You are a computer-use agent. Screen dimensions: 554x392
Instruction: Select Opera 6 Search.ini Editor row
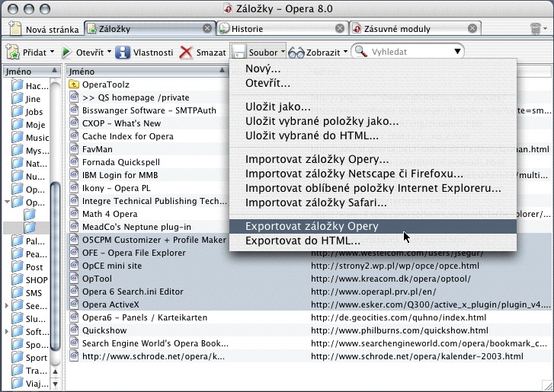click(310, 292)
